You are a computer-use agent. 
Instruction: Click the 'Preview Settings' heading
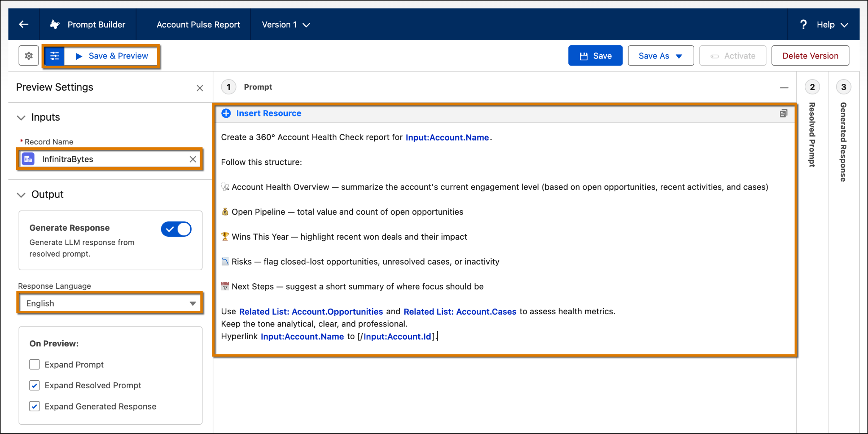[x=55, y=87]
